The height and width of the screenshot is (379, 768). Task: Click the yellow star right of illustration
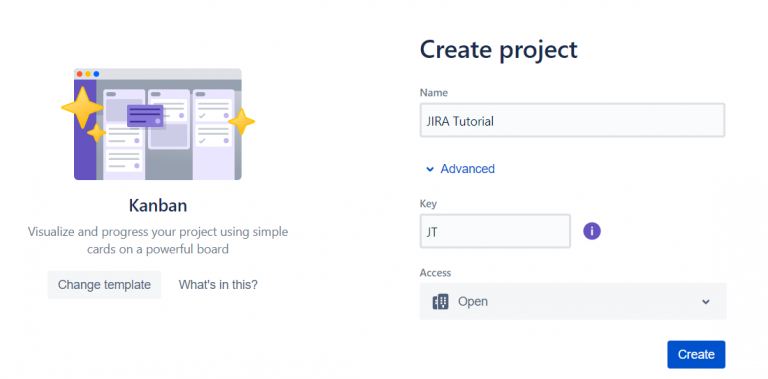click(241, 121)
